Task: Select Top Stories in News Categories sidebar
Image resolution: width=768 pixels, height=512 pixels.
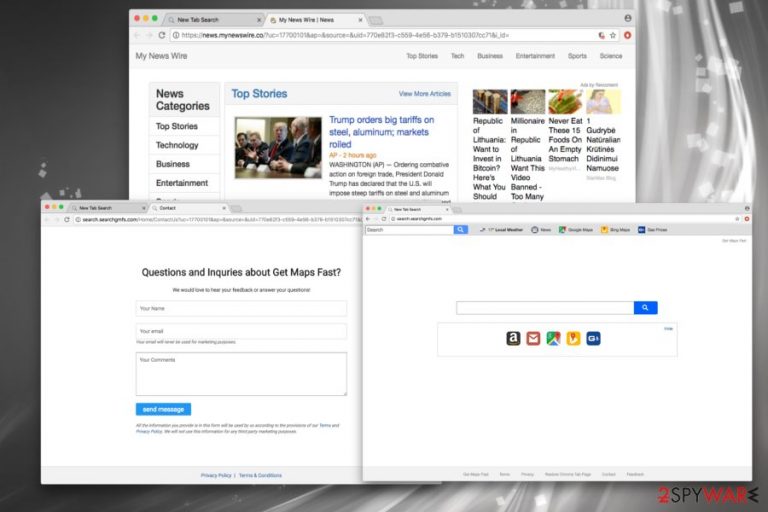Action: 185,126
